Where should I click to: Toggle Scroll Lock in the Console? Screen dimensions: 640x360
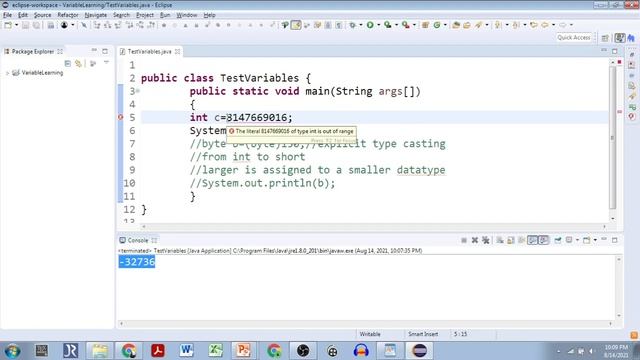[511, 240]
